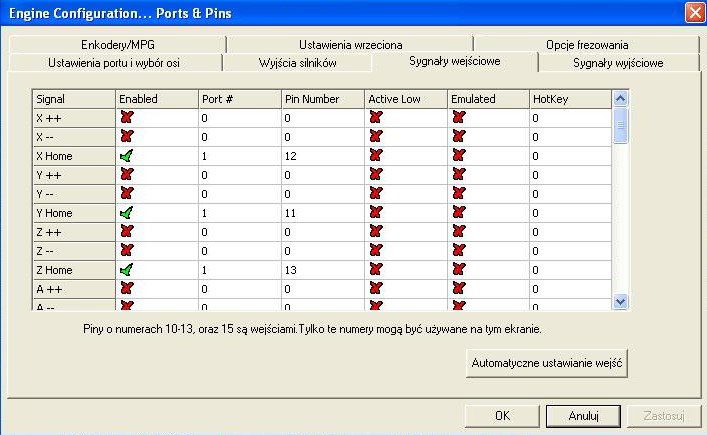Screen dimensions: 707x435
Task: Toggle the Enabled mark for Y --
Action: (127, 193)
